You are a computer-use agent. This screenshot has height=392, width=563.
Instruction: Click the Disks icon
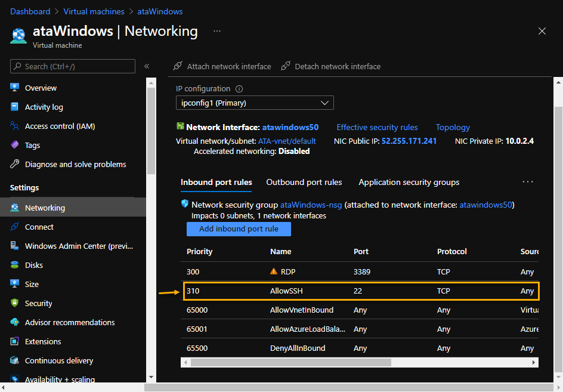[x=14, y=265]
